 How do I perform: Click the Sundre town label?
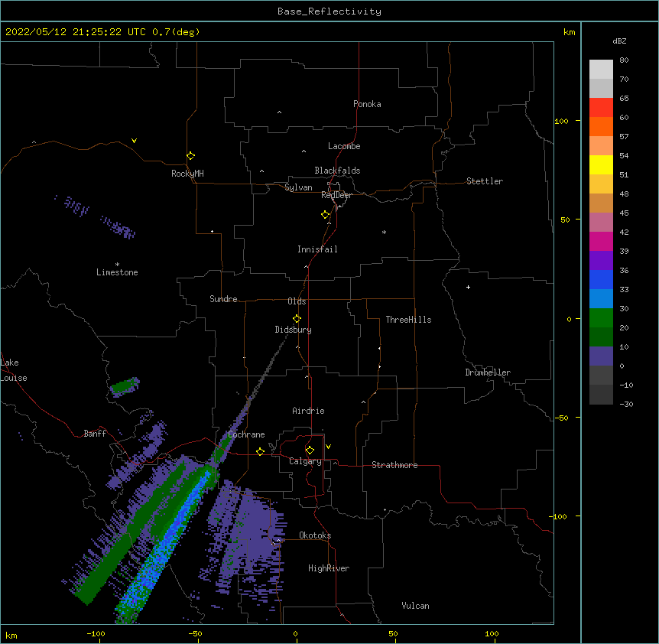click(223, 299)
